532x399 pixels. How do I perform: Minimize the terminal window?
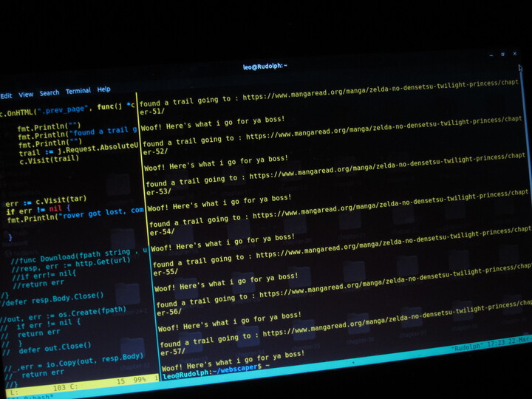(490, 54)
